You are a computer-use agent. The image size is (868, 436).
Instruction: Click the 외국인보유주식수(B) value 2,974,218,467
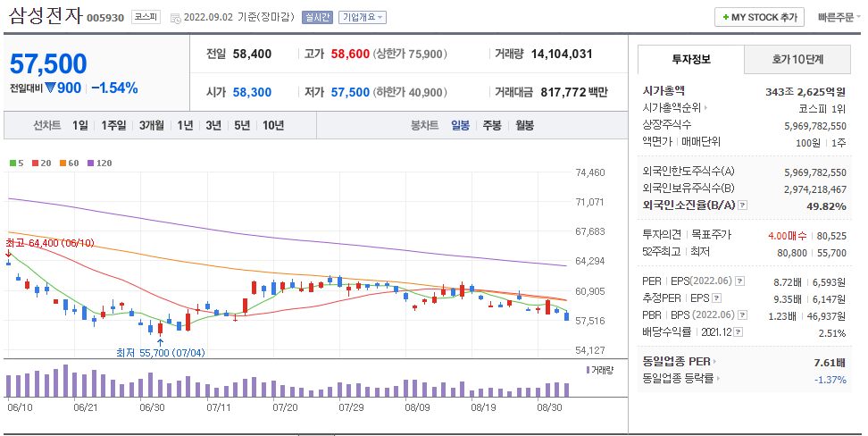814,189
